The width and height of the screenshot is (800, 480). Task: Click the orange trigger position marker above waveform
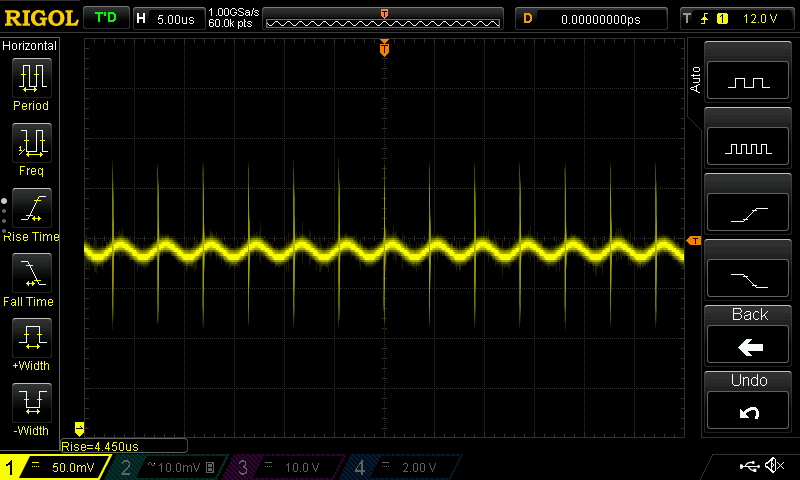tap(384, 48)
